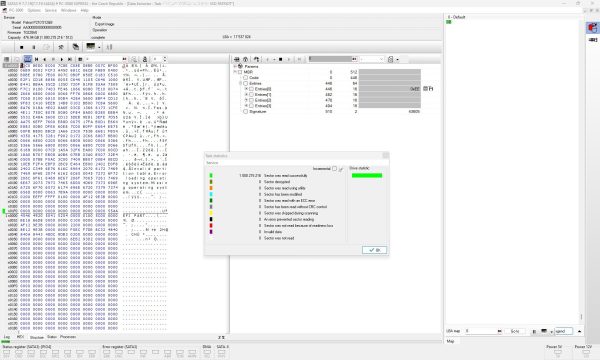The width and height of the screenshot is (600, 360).
Task: Click the red 'readiness loss' color swatch
Action: pyautogui.click(x=211, y=226)
